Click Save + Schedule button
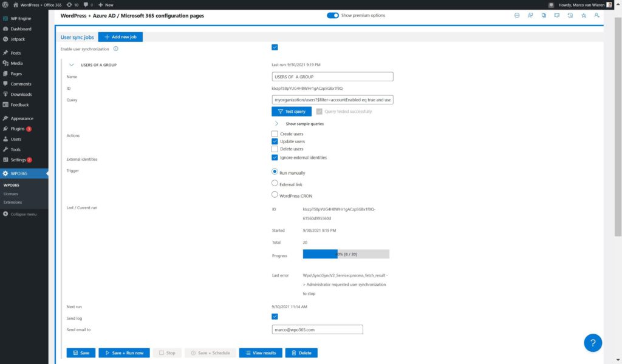Viewport: 622px width, 364px height. coord(210,353)
